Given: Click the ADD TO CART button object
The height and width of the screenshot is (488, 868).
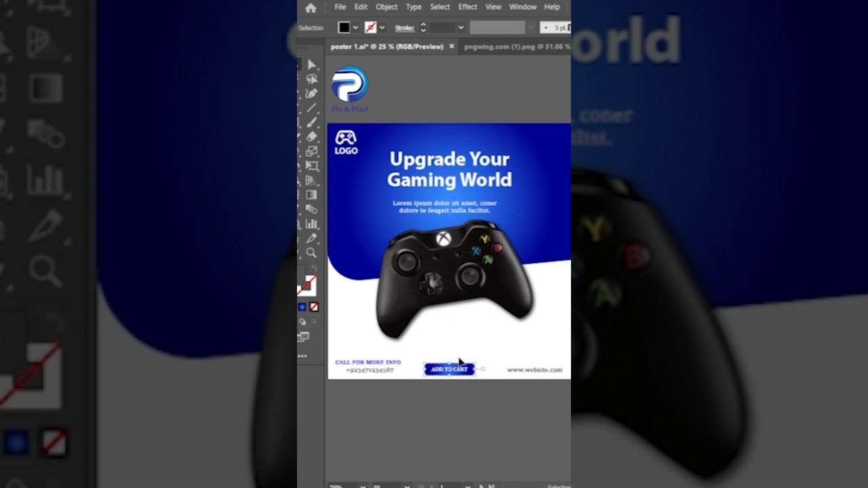Looking at the screenshot, I should point(450,369).
